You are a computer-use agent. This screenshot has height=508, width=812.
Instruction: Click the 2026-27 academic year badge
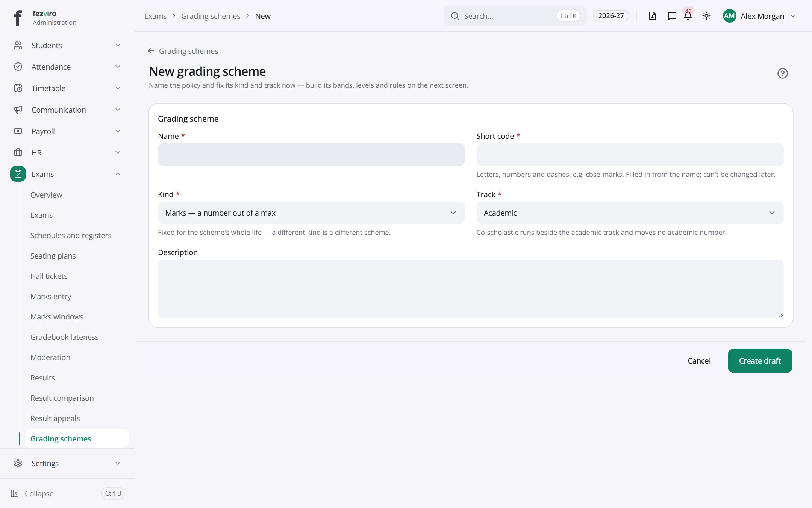click(x=611, y=16)
